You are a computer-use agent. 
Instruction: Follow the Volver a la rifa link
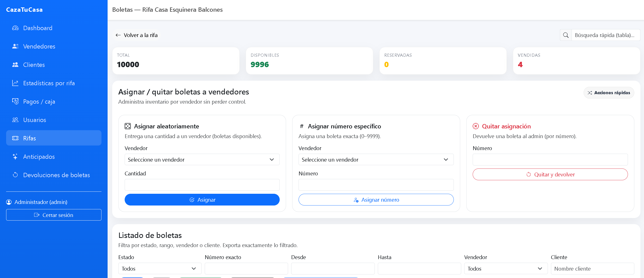[x=137, y=35]
